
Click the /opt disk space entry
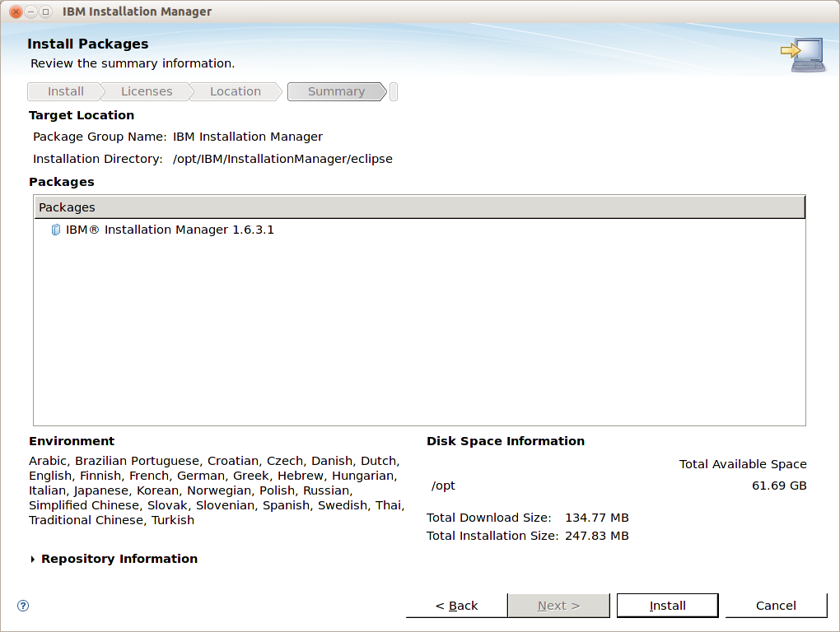[443, 486]
